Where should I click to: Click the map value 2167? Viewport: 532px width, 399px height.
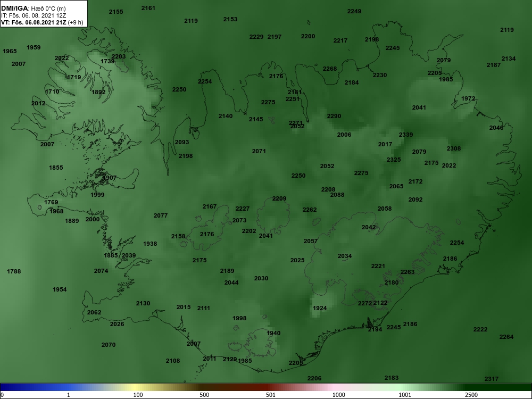(210, 206)
